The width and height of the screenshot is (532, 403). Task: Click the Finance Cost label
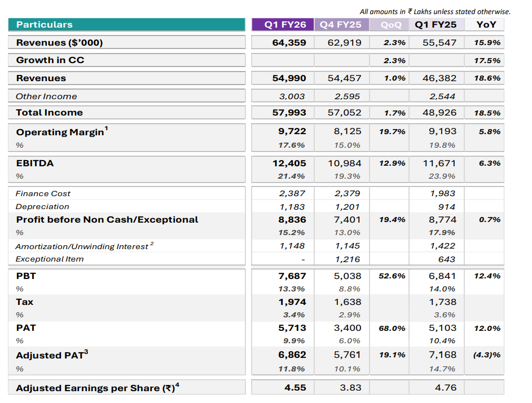coord(43,193)
